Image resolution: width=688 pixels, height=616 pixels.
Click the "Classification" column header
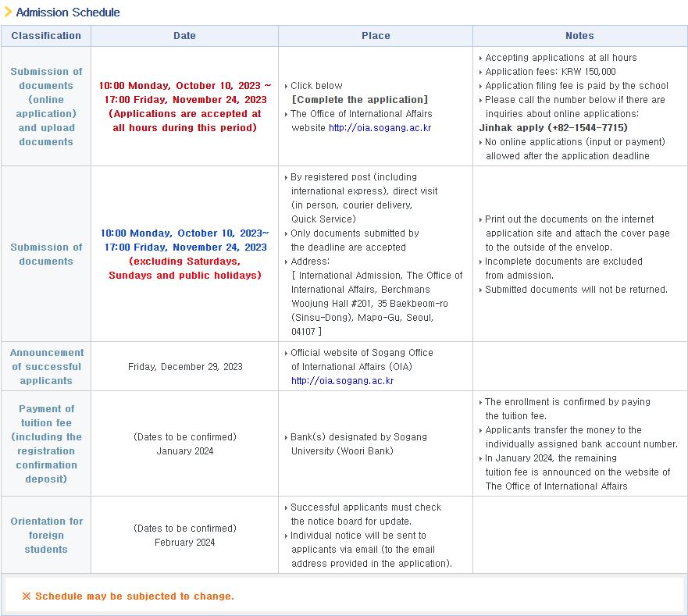[x=46, y=36]
